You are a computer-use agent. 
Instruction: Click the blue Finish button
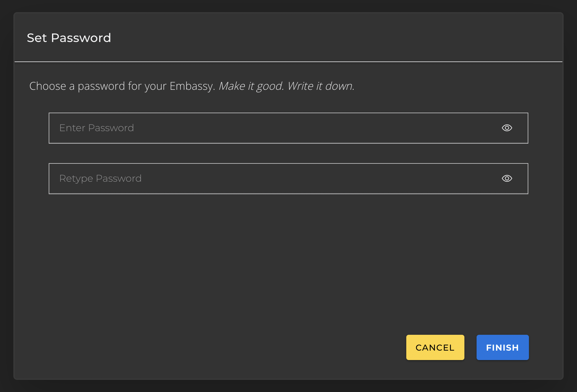[502, 347]
